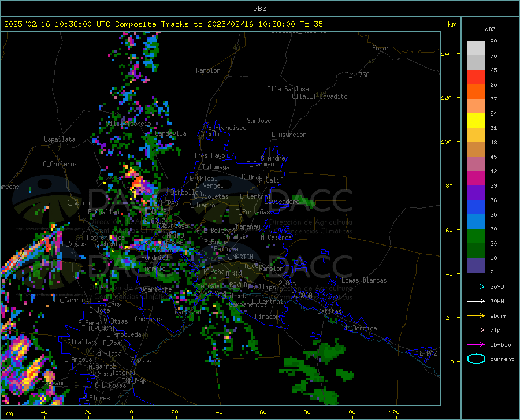Image resolution: width=520 pixels, height=420 pixels.
Task: Click the Anchoris label
Action: 148,319
